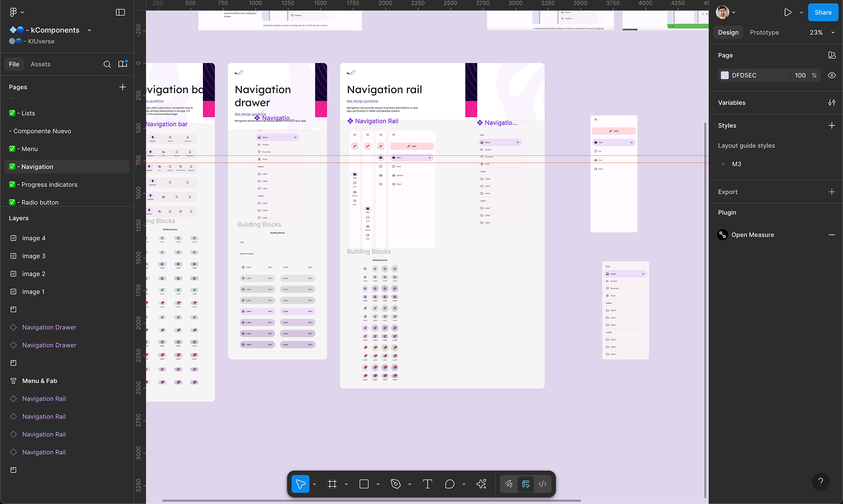Add a new style with plus icon
The width and height of the screenshot is (843, 504).
click(x=832, y=125)
